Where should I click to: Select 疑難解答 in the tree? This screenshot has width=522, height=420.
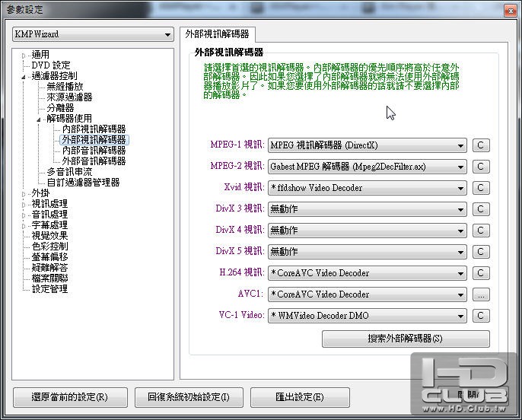pos(49,268)
